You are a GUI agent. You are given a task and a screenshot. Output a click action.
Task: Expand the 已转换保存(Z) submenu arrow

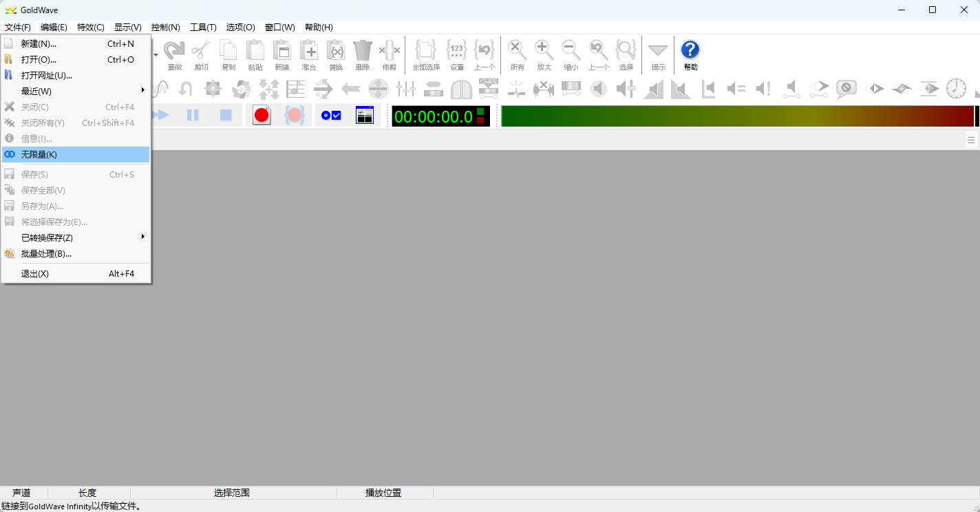click(x=143, y=237)
